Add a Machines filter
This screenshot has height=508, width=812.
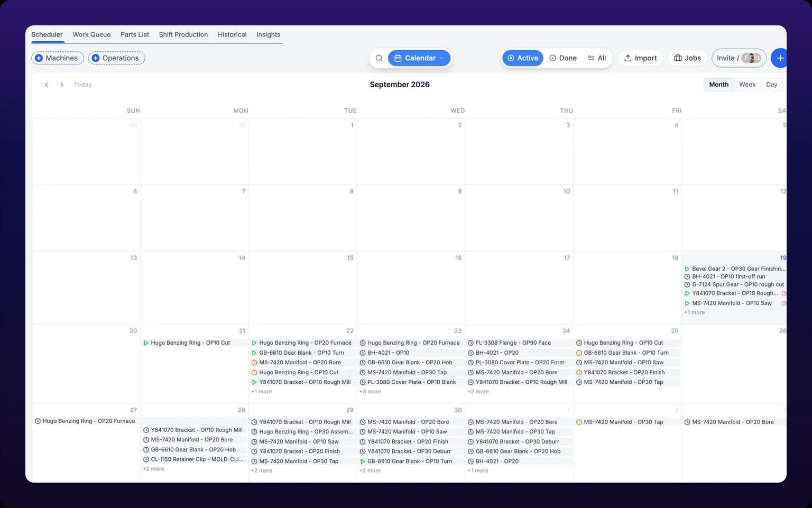[58, 58]
